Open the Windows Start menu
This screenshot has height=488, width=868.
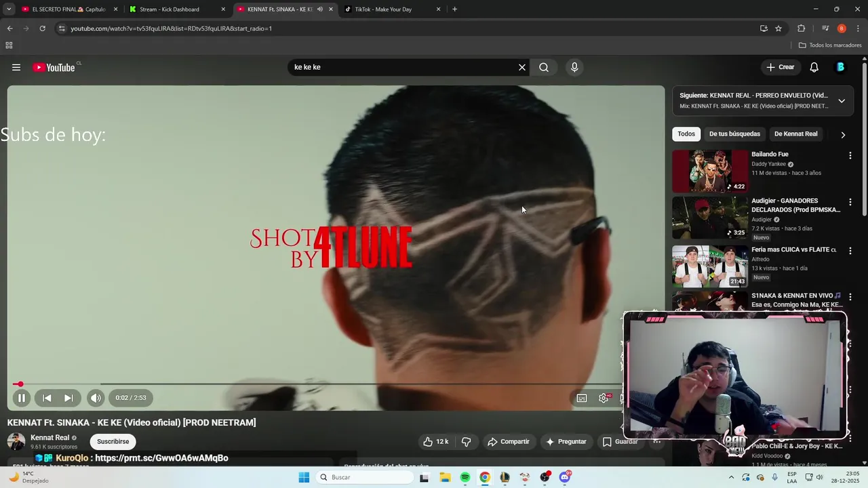(304, 477)
